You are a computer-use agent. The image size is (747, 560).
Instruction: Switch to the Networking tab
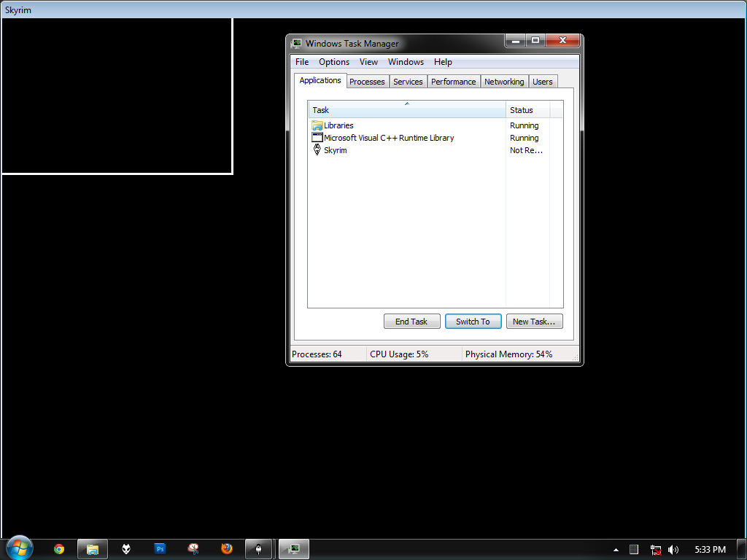coord(504,82)
